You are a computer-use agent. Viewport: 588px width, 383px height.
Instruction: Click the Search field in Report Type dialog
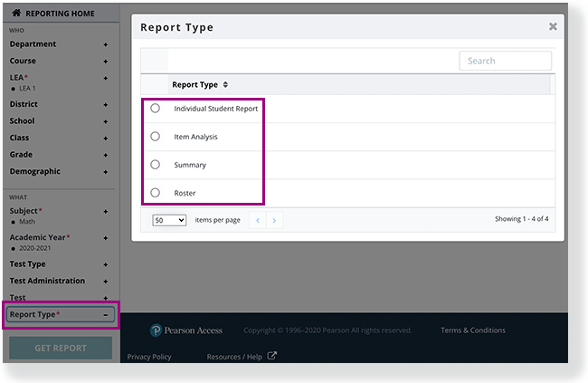pyautogui.click(x=505, y=61)
